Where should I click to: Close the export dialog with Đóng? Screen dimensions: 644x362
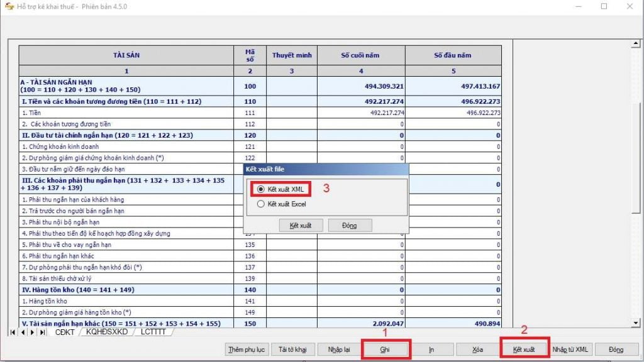click(x=350, y=226)
